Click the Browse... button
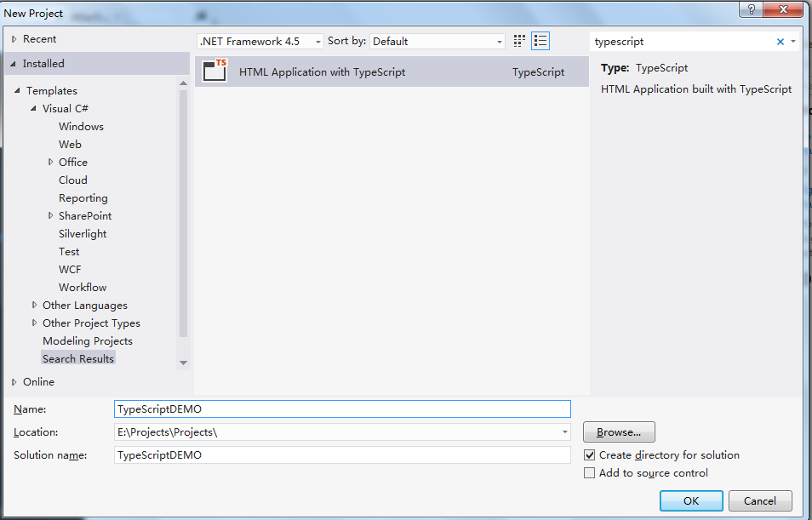This screenshot has height=520, width=812. [x=619, y=432]
